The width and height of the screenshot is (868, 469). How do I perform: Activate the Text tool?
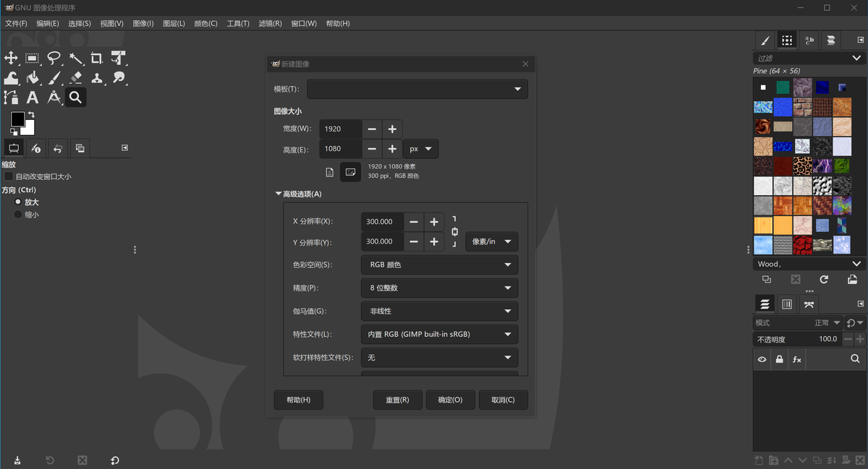click(33, 97)
